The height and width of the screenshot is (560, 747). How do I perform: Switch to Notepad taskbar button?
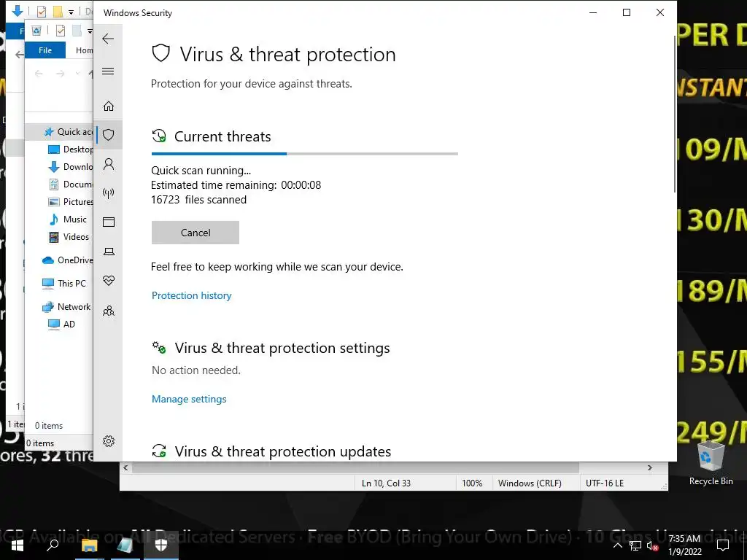tap(125, 545)
